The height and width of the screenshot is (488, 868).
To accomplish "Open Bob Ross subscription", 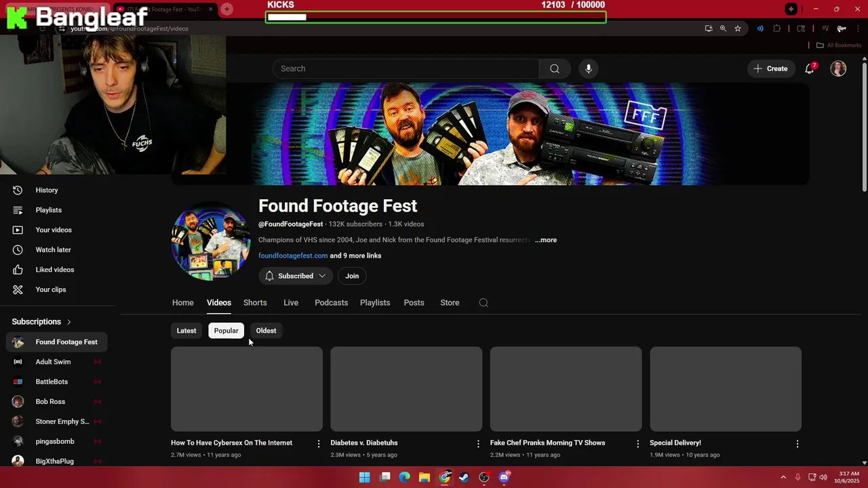I will 57,402.
